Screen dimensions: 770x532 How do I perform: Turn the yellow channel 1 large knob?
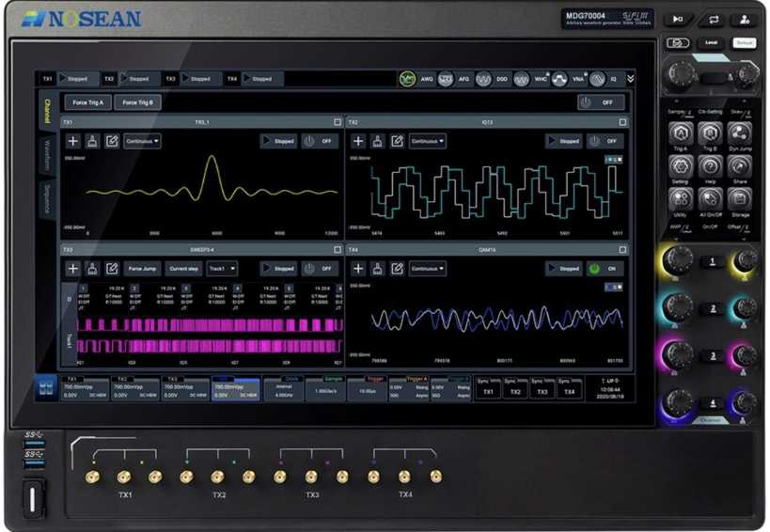click(x=678, y=260)
